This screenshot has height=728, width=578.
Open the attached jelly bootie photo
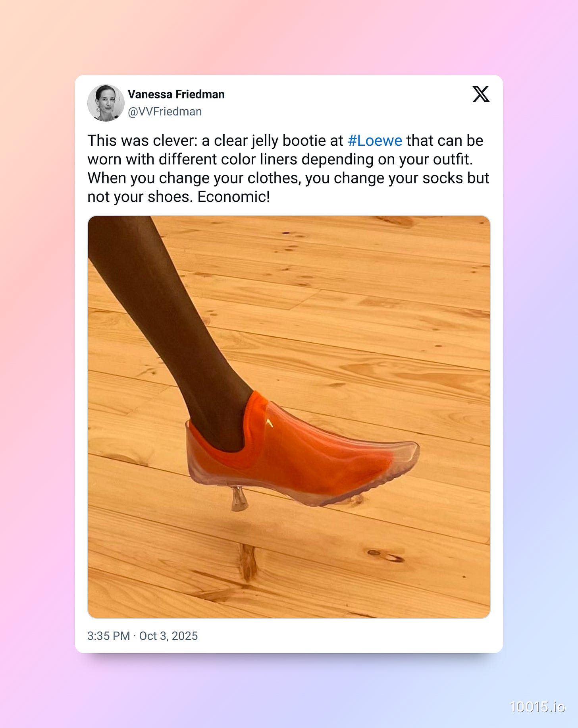(x=289, y=417)
